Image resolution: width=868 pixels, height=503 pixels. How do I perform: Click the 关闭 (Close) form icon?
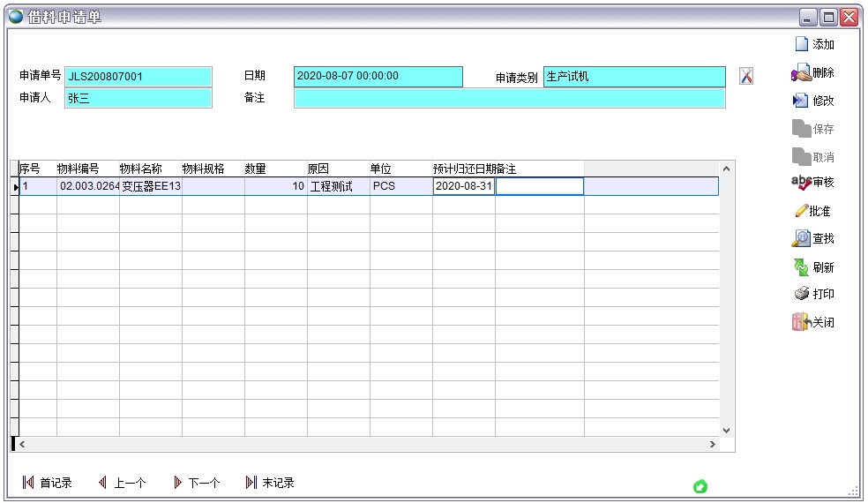(801, 322)
